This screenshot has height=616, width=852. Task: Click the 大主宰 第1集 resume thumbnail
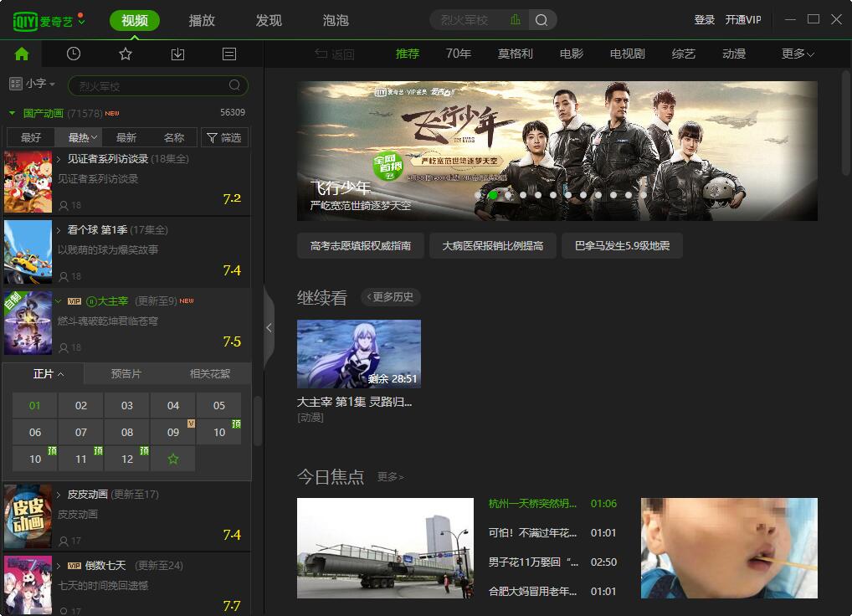click(358, 352)
